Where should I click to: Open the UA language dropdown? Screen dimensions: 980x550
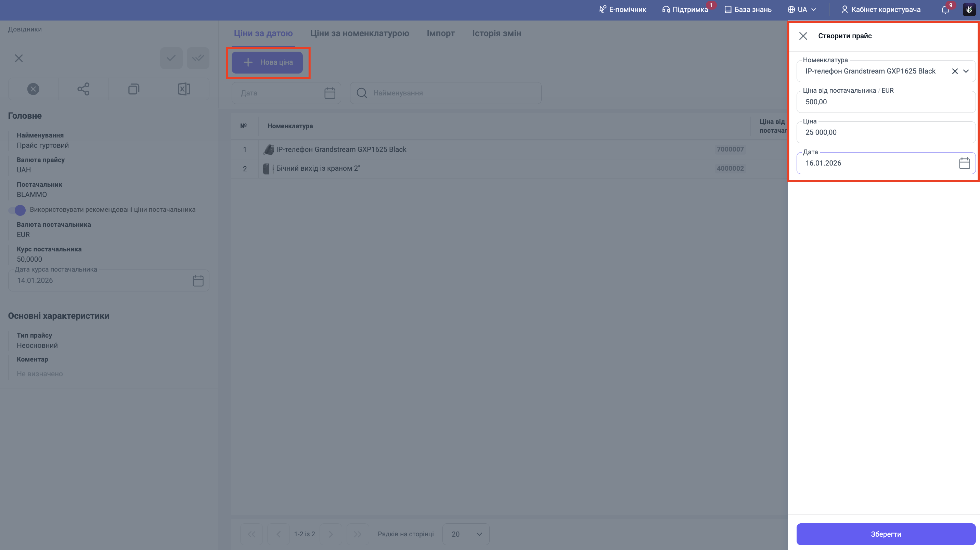click(802, 10)
